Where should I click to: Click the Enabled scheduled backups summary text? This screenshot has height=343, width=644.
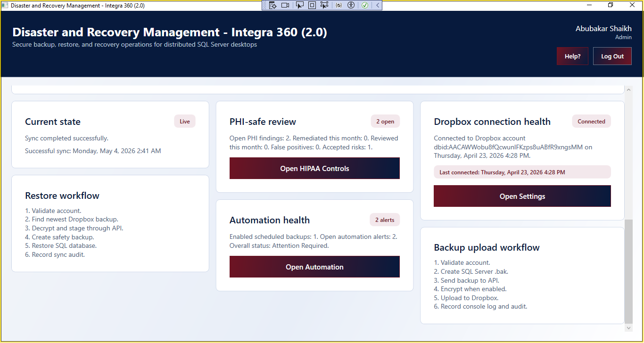coord(314,241)
